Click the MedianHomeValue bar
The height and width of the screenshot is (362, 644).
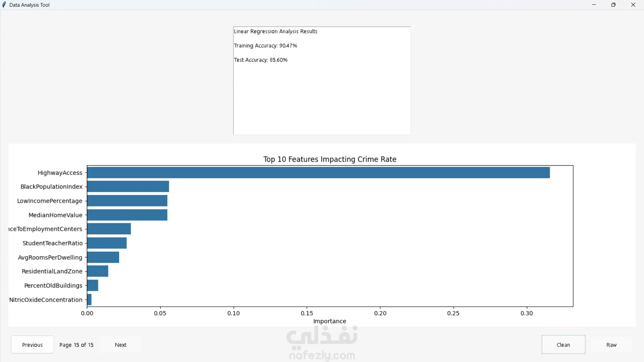[x=127, y=215]
